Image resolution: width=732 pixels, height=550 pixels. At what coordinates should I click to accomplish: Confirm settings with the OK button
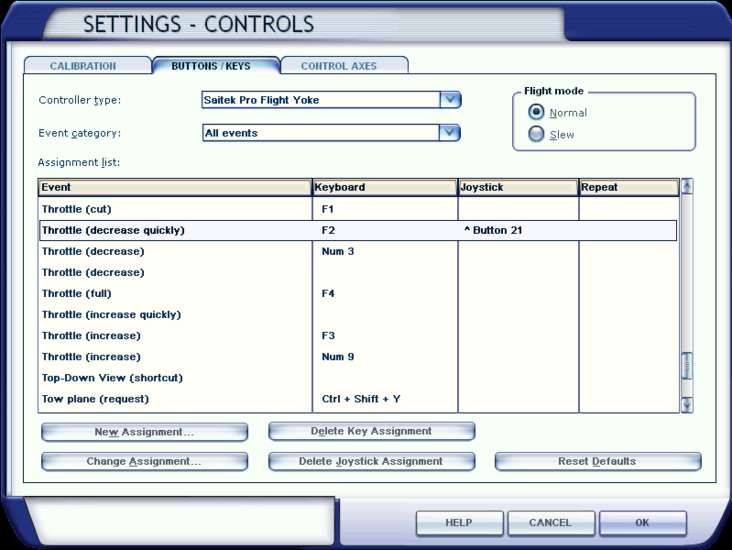pos(643,522)
